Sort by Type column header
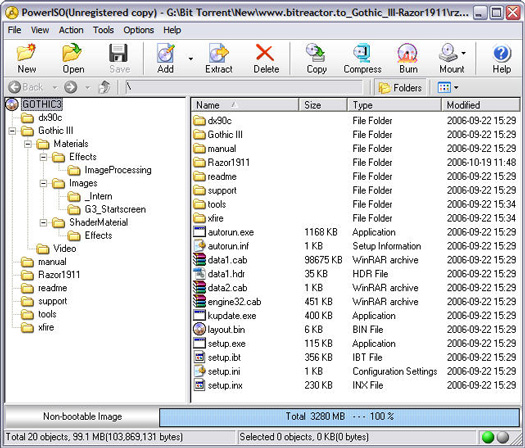Viewport: 525px width, 448px height. pyautogui.click(x=394, y=105)
